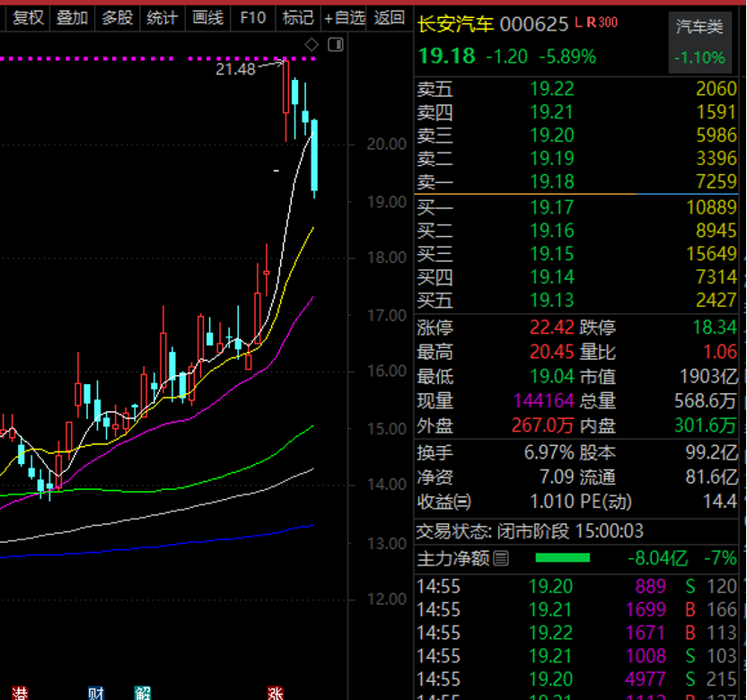Click the 主力净额 green bar
The image size is (747, 700).
click(x=563, y=557)
